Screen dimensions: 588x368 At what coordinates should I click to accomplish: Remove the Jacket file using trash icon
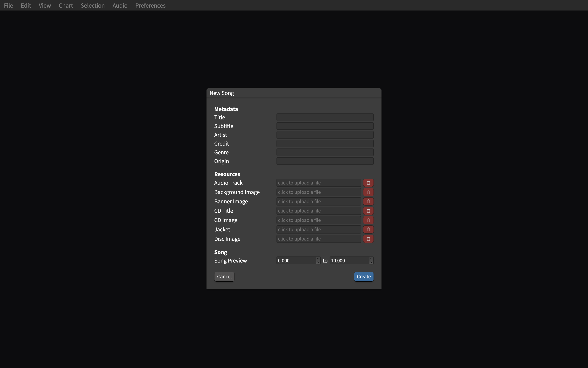tap(368, 229)
